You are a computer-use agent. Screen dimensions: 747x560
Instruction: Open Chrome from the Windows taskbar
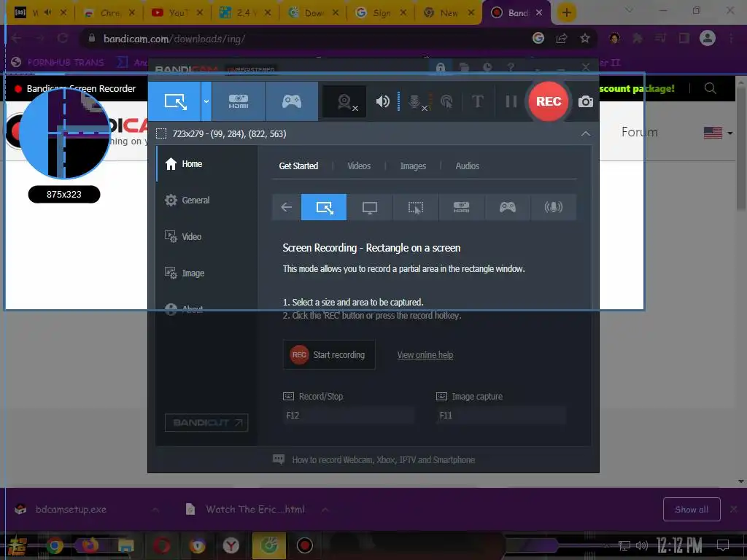(54, 545)
